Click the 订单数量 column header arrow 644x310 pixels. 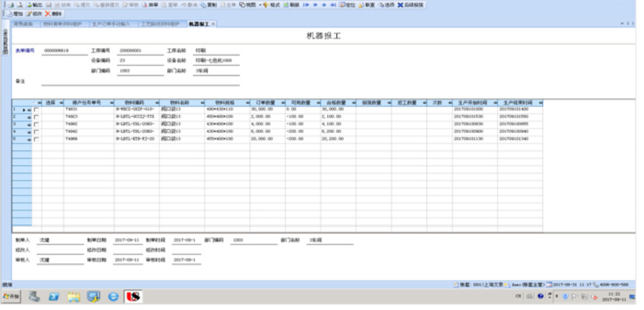(282, 103)
